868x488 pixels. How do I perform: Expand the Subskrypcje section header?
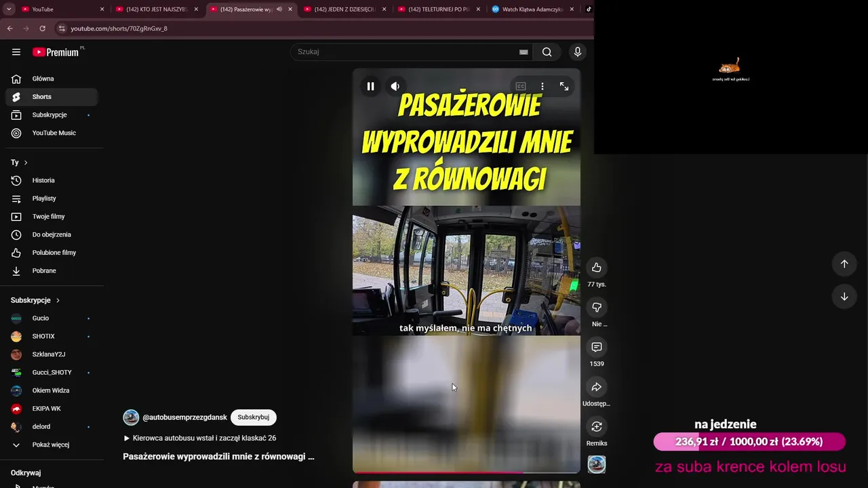click(x=35, y=300)
